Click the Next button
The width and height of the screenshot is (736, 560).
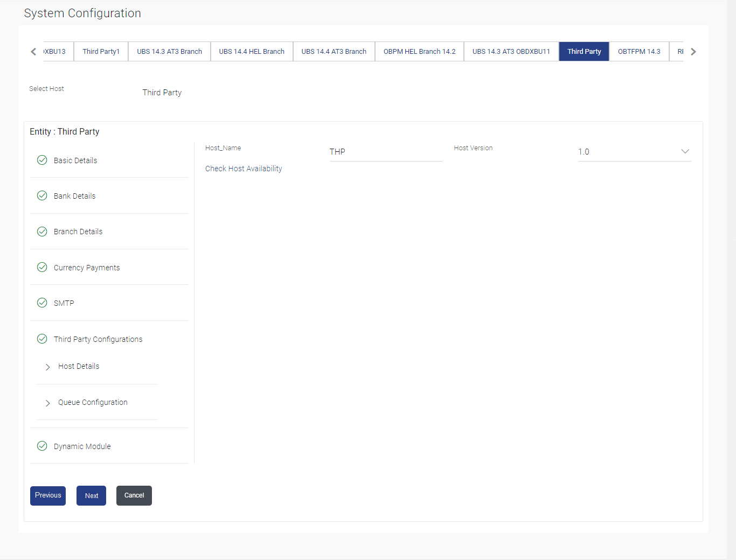point(92,495)
